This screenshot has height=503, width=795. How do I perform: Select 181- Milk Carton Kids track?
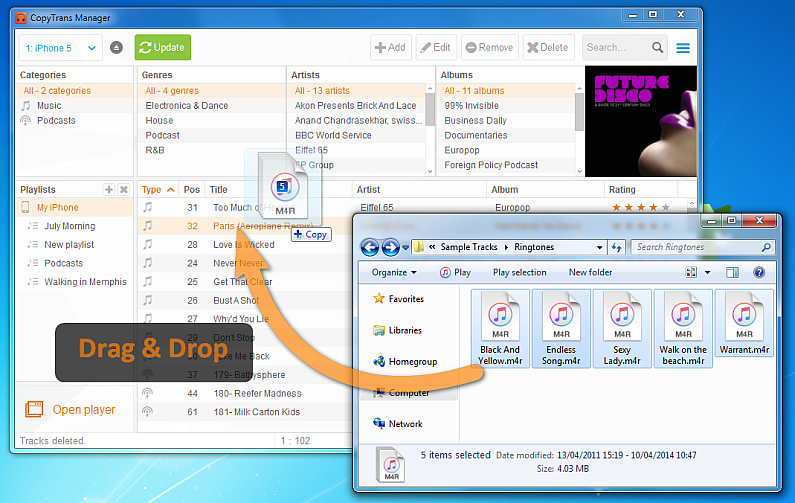pyautogui.click(x=245, y=412)
